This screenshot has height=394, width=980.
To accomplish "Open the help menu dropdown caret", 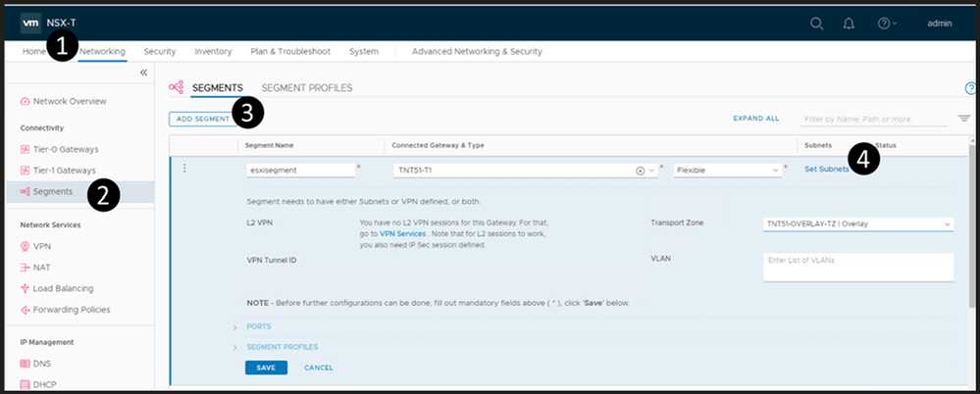I will click(895, 24).
